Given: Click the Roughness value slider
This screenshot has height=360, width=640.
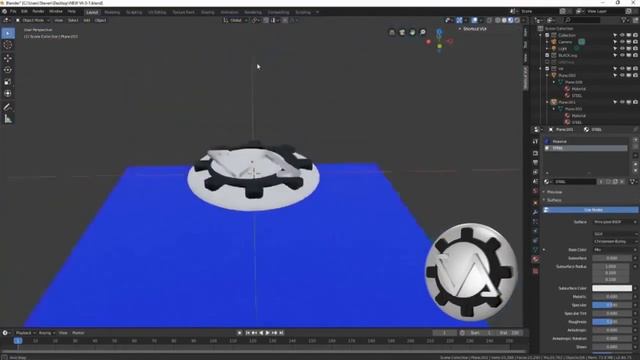Looking at the screenshot, I should [612, 322].
